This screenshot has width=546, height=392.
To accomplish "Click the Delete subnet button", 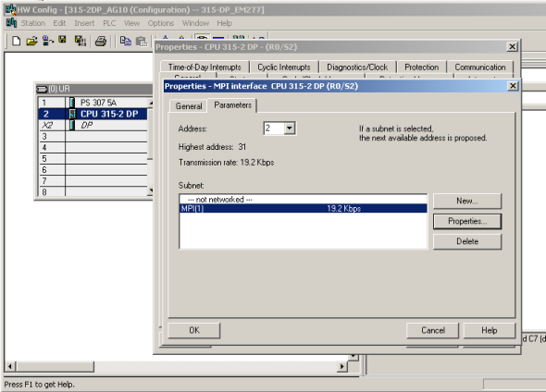I will [x=467, y=241].
